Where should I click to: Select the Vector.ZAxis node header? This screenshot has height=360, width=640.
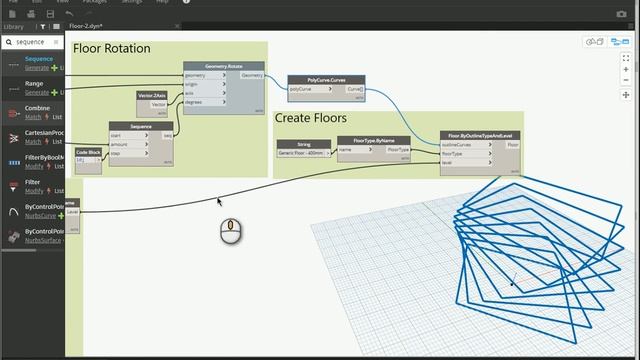pos(152,96)
